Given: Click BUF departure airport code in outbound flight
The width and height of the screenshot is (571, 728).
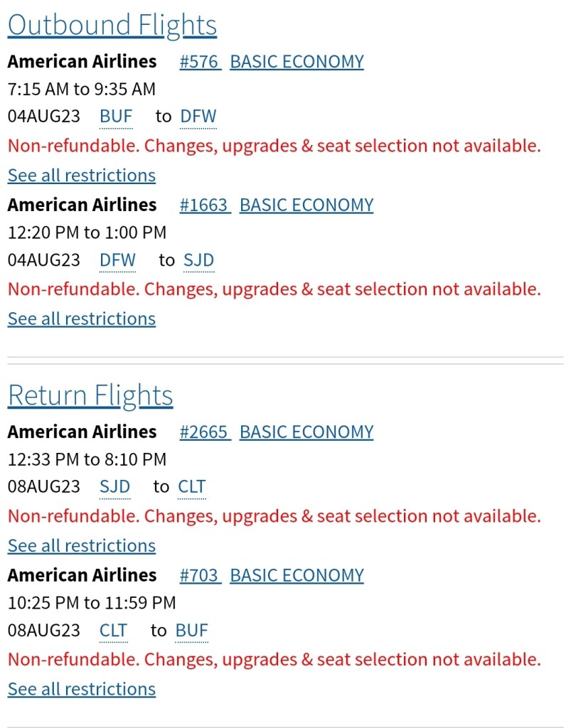Looking at the screenshot, I should 116,117.
